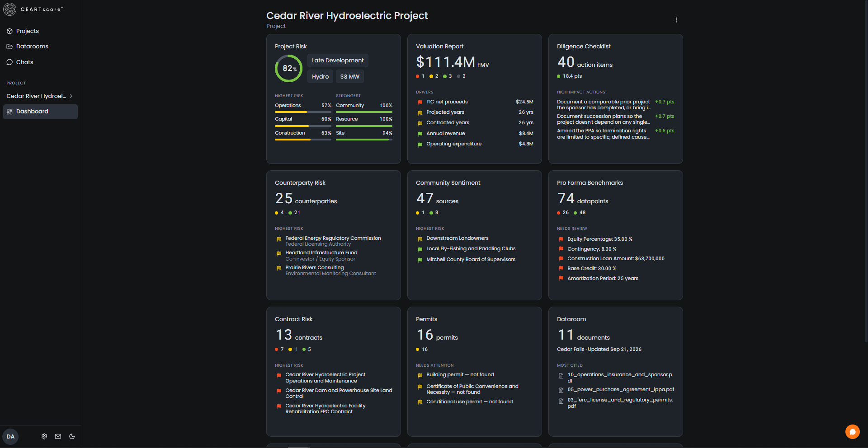Image resolution: width=868 pixels, height=448 pixels.
Task: Click 'Amend the PPA so termination rights' action
Action: 604,134
